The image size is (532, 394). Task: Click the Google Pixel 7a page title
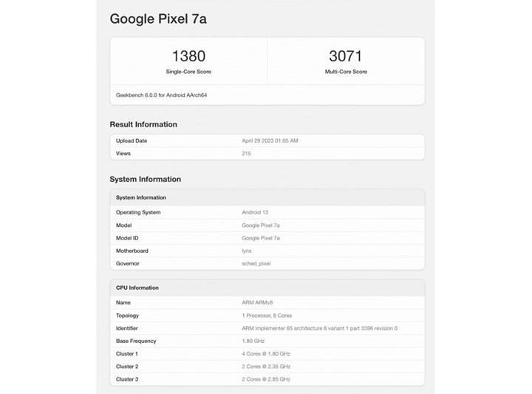click(x=158, y=19)
